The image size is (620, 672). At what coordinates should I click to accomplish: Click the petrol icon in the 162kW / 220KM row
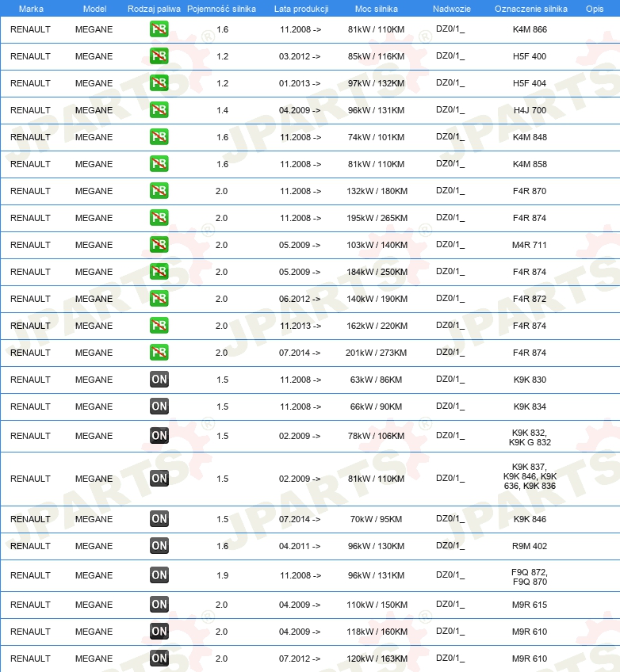159,326
